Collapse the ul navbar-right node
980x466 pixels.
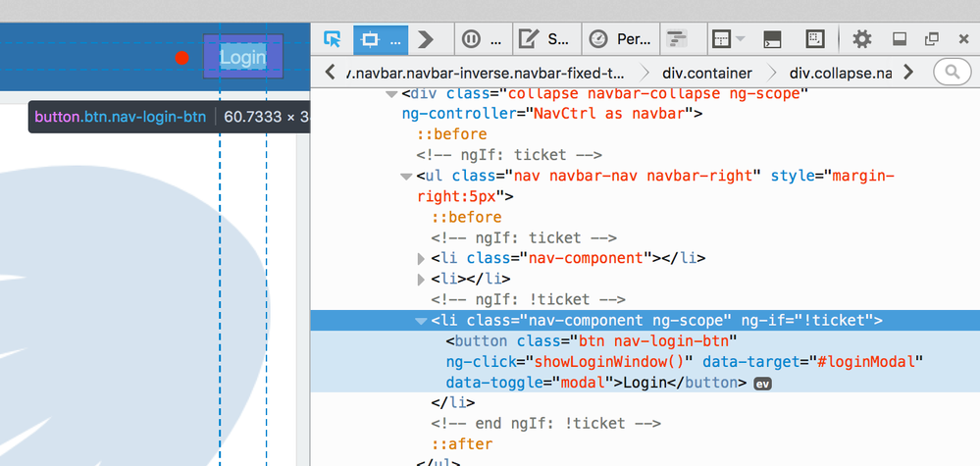coord(406,177)
